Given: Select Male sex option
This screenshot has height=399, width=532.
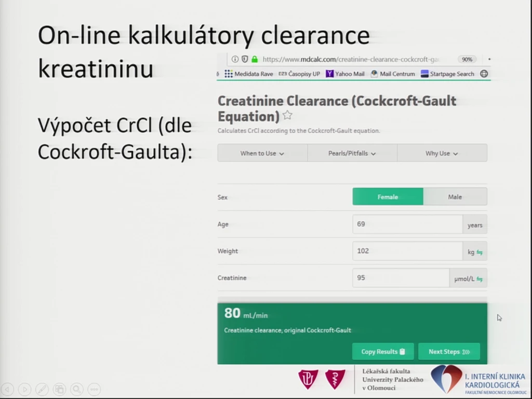Looking at the screenshot, I should (455, 197).
